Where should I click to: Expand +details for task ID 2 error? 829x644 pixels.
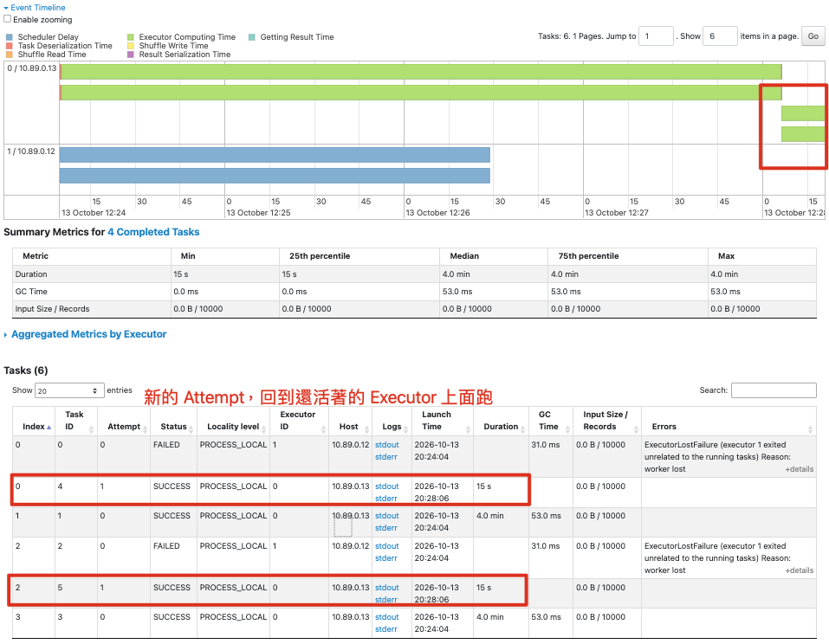tap(799, 570)
